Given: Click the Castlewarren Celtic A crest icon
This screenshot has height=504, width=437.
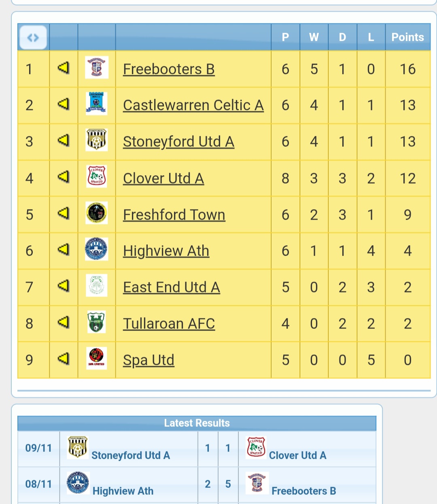Looking at the screenshot, I should [97, 104].
